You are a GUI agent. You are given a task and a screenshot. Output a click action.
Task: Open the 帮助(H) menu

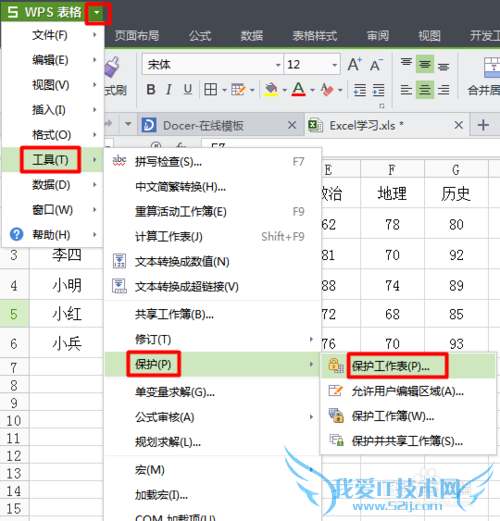click(53, 235)
